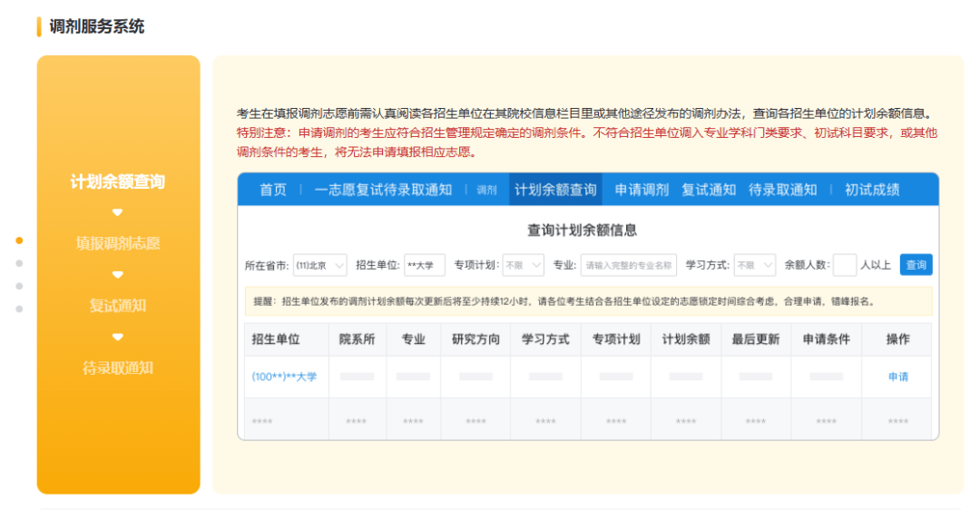The image size is (980, 510).
Task: Click the down arrow icon under sidebar 计划余额查询
Action: (117, 212)
